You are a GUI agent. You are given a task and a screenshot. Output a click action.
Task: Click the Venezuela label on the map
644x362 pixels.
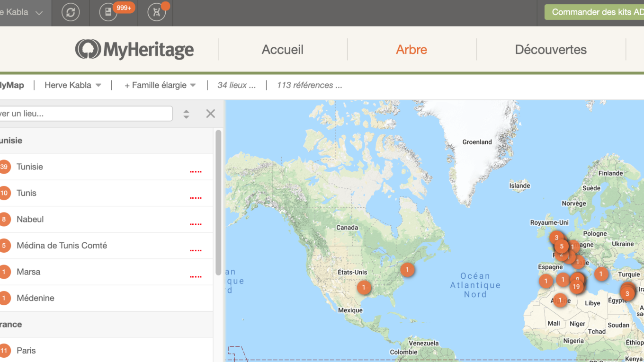point(424,343)
